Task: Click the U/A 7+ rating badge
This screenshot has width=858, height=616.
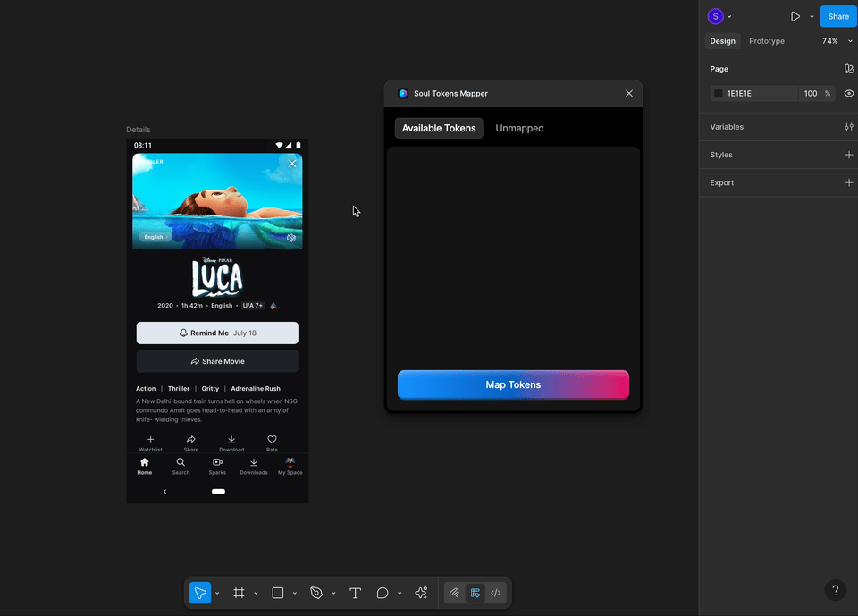Action: 253,306
